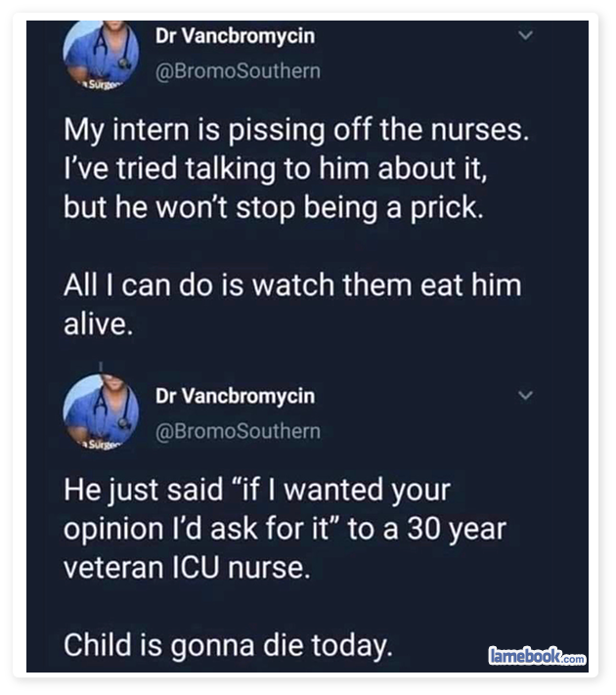Click Dr Vancbromycin name on second tweet
Screen dimensions: 616x695
[235, 396]
